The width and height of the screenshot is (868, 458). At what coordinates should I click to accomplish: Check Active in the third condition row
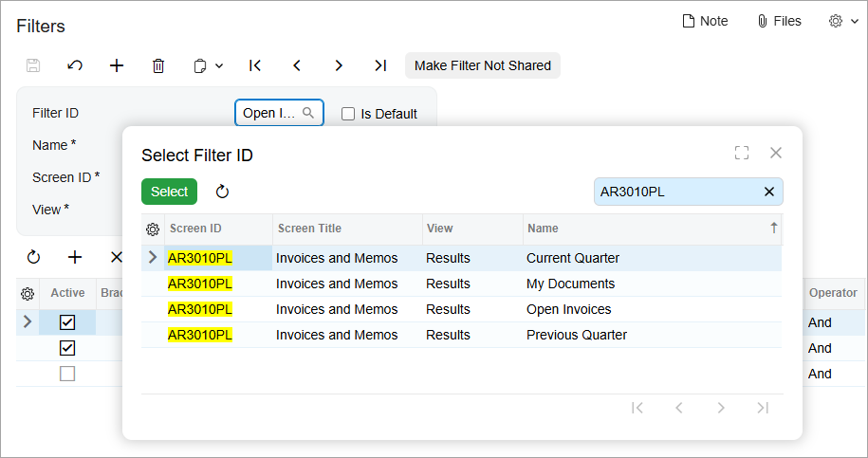coord(67,374)
